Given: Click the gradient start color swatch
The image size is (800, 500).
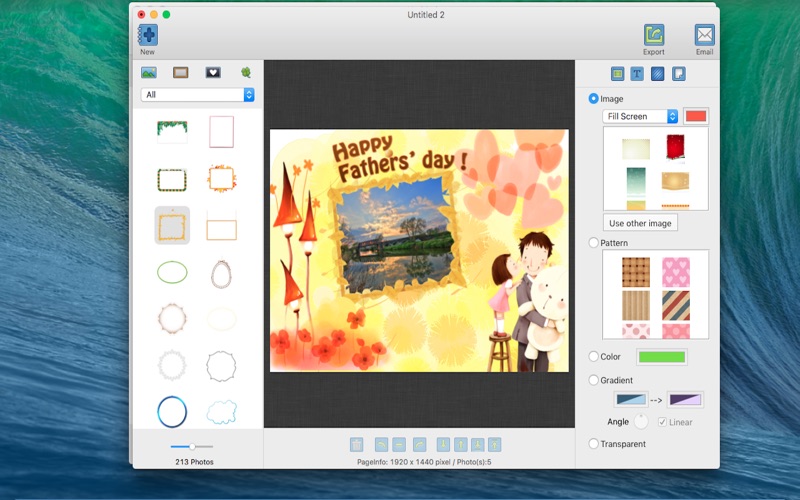Looking at the screenshot, I should tap(631, 399).
